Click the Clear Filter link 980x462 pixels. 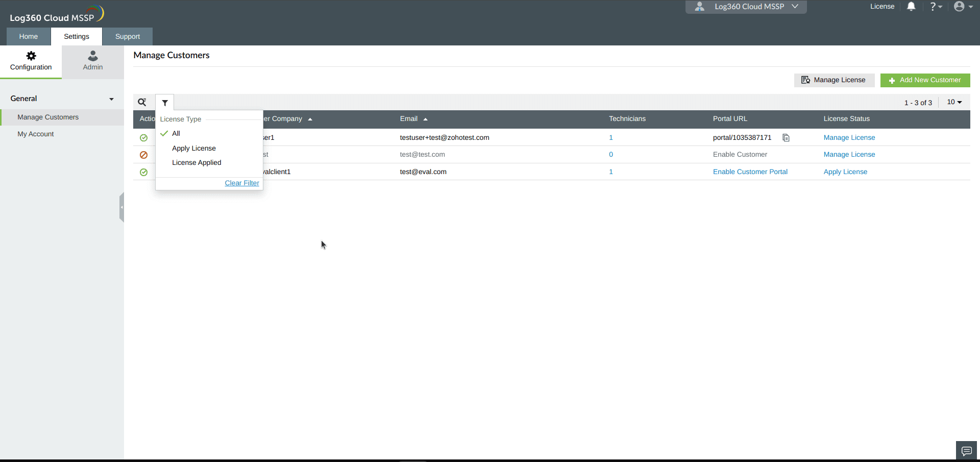[x=242, y=183]
